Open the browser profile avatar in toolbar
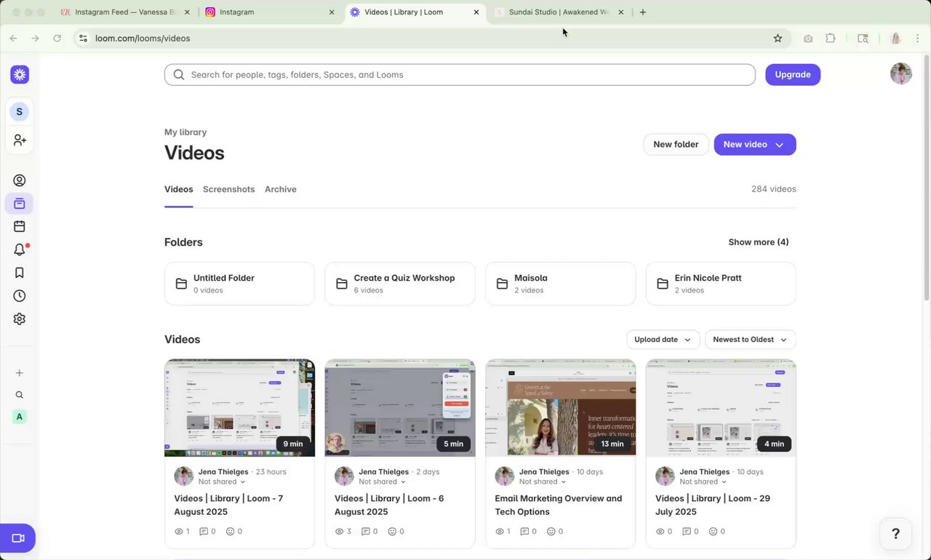931x560 pixels. (x=896, y=39)
